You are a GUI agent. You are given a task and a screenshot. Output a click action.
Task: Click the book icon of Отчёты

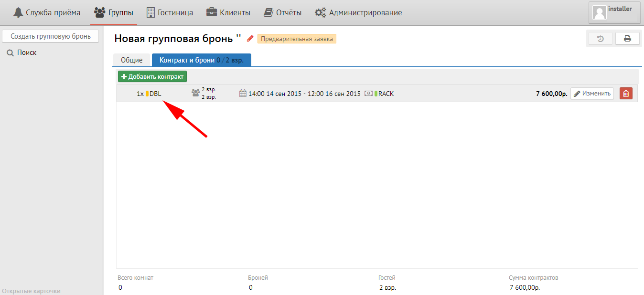[x=268, y=12]
